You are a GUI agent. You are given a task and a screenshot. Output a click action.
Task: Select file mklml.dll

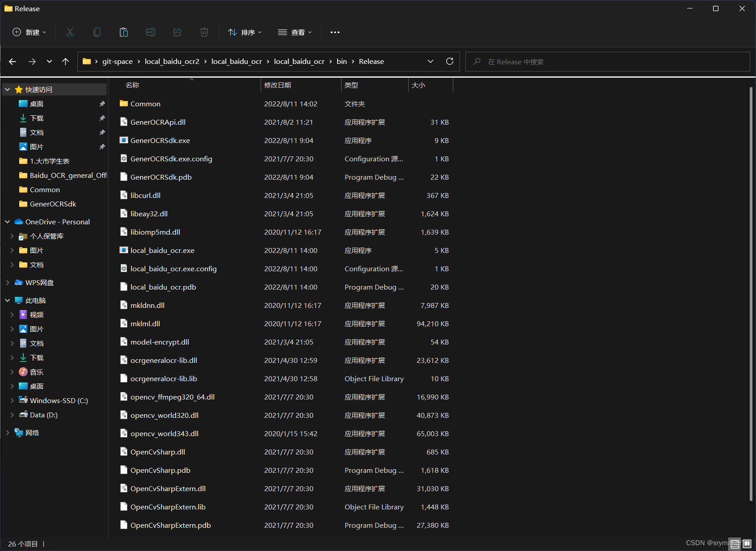tap(145, 324)
